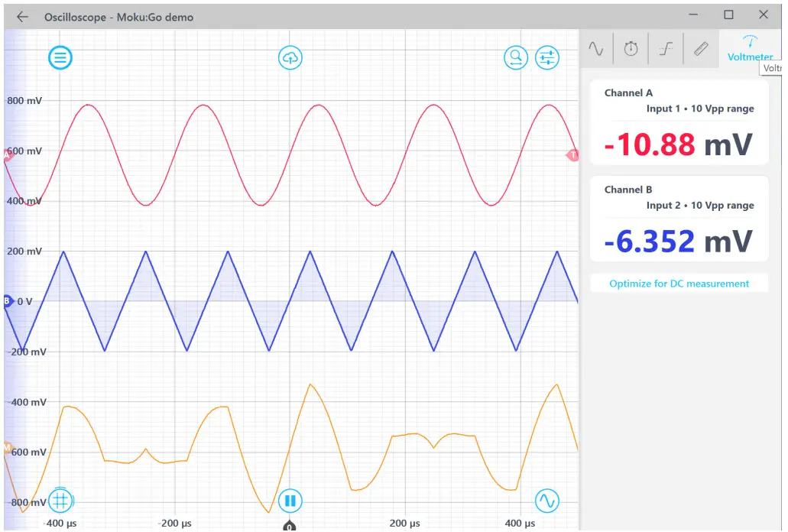Select the sine-wave Measurements tab
This screenshot has width=788, height=532.
pyautogui.click(x=596, y=48)
